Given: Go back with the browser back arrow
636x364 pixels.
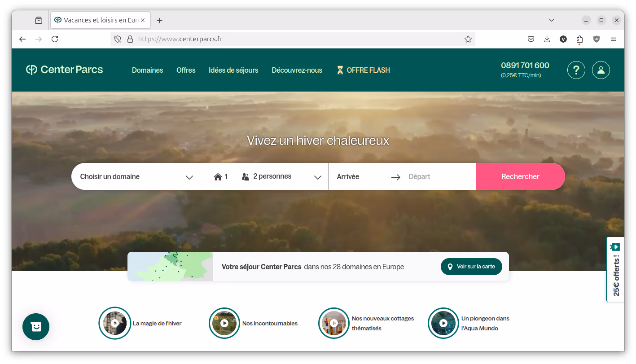Looking at the screenshot, I should click(22, 39).
